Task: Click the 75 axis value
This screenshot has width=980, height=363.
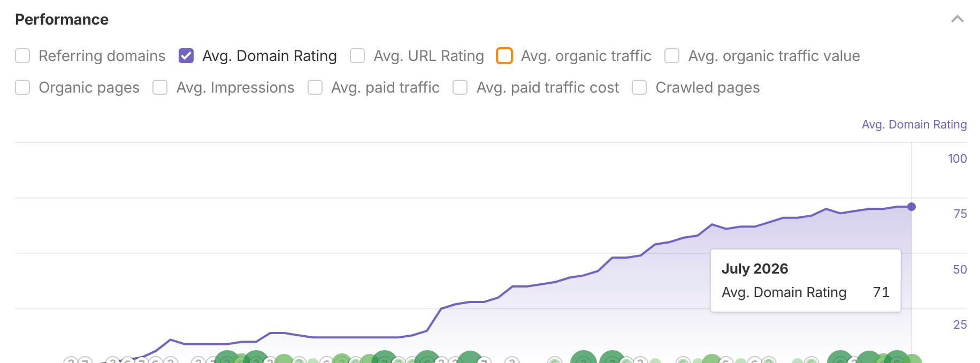Action: [960, 214]
